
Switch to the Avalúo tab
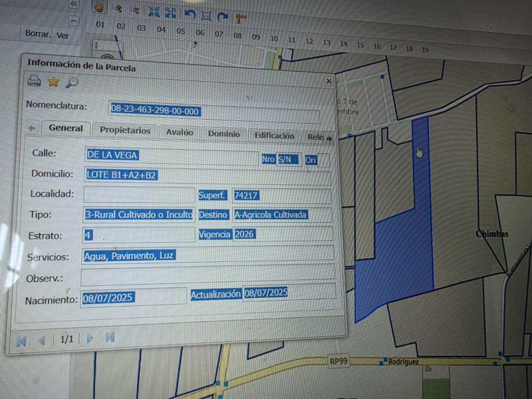click(180, 133)
